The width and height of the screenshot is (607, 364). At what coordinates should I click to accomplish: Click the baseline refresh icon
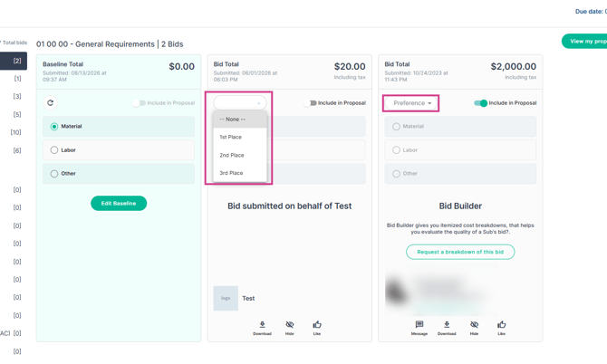click(51, 103)
